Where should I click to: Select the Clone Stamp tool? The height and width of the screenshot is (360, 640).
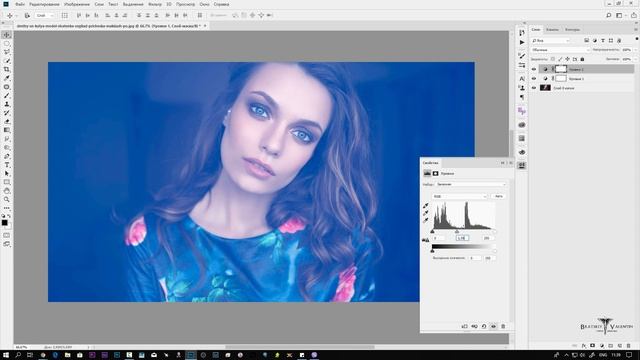pyautogui.click(x=7, y=104)
